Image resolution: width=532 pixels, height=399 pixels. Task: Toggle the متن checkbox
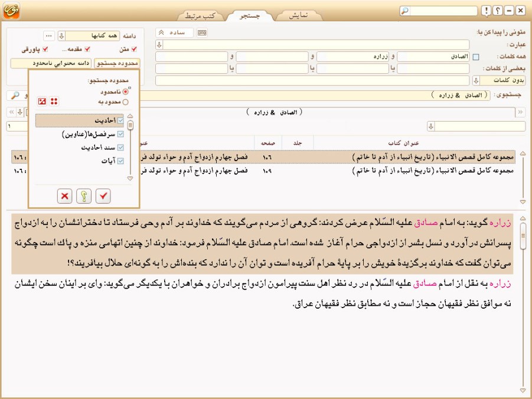(x=134, y=49)
